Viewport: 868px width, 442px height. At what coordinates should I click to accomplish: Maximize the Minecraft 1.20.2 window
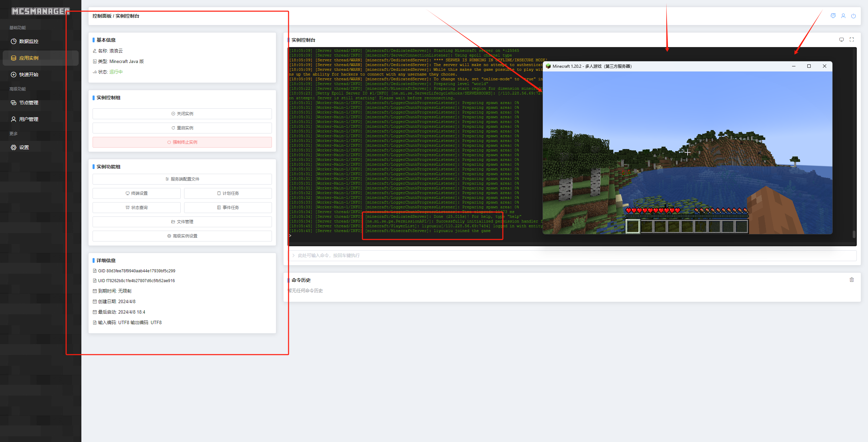point(809,66)
